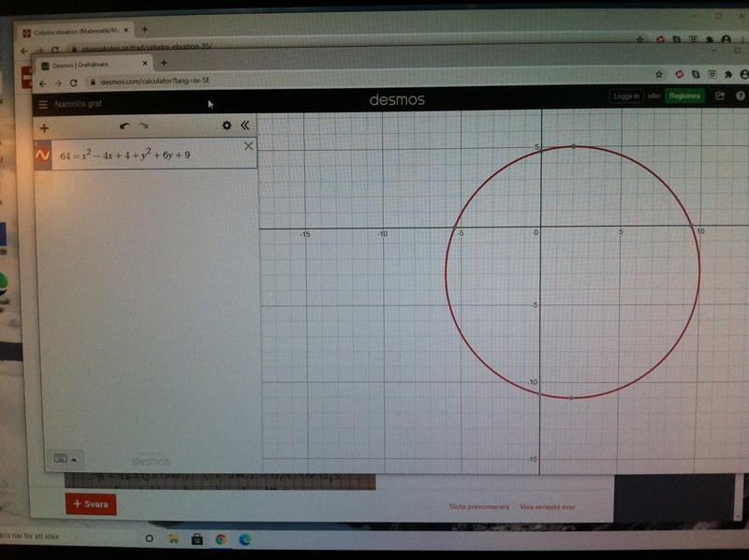Open Chrome from the Windows taskbar
This screenshot has height=560, width=749.
221,539
